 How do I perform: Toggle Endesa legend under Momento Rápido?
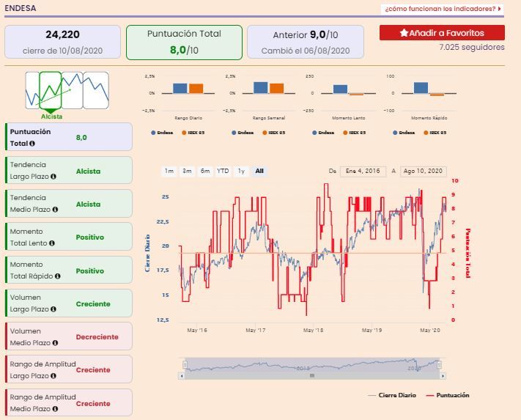[x=404, y=133]
